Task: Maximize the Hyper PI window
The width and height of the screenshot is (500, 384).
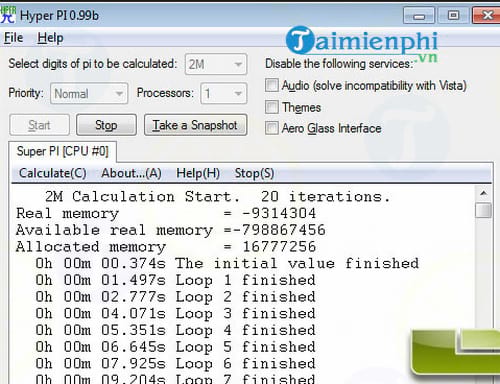Action: pyautogui.click(x=453, y=15)
